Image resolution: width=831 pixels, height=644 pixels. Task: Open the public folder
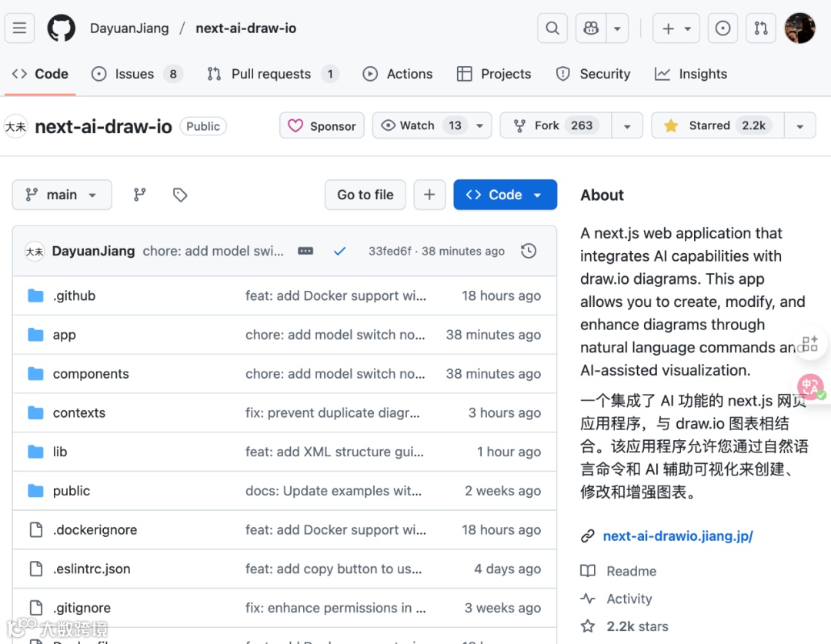tap(72, 491)
